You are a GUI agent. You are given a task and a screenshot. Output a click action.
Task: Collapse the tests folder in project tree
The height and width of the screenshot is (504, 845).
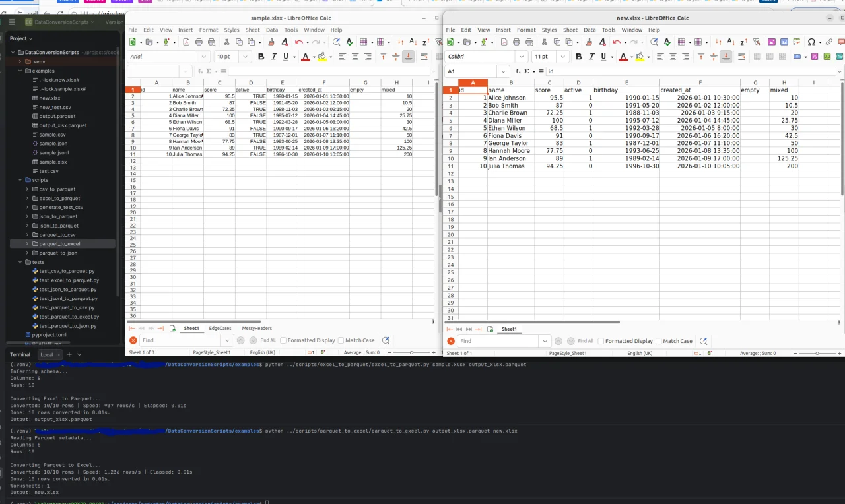coord(20,262)
